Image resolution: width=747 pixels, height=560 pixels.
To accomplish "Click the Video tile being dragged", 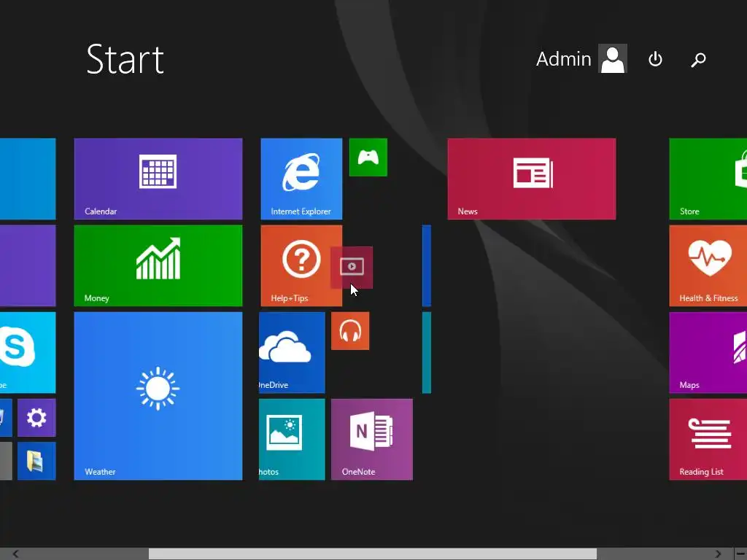I will click(x=352, y=268).
